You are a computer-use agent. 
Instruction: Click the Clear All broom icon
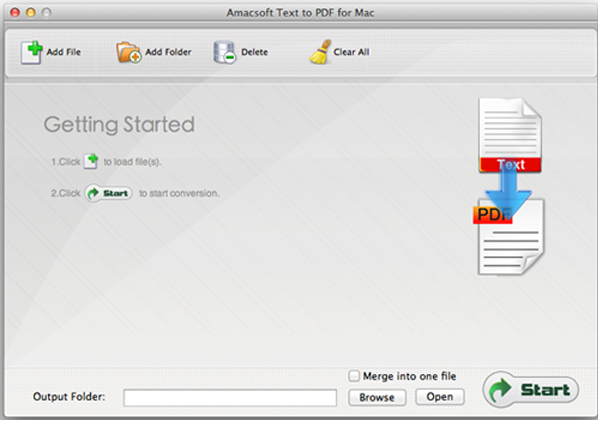coord(320,52)
